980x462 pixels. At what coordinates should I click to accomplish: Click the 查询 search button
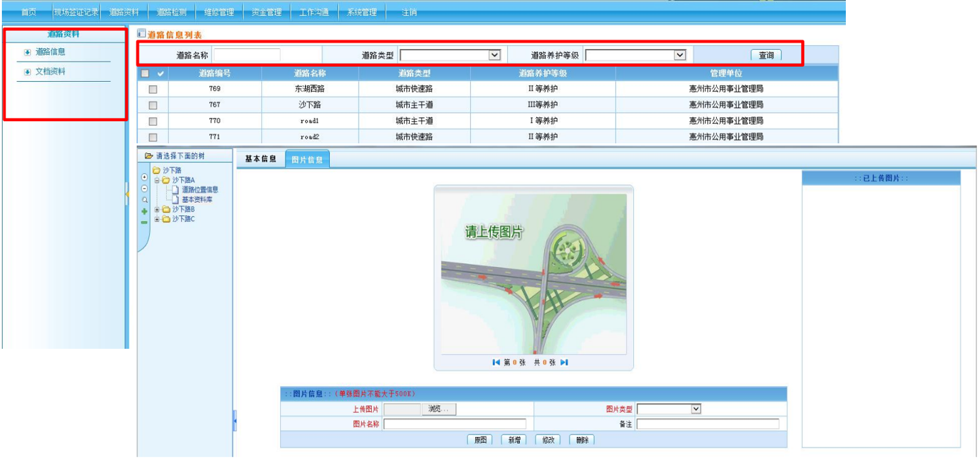click(766, 56)
